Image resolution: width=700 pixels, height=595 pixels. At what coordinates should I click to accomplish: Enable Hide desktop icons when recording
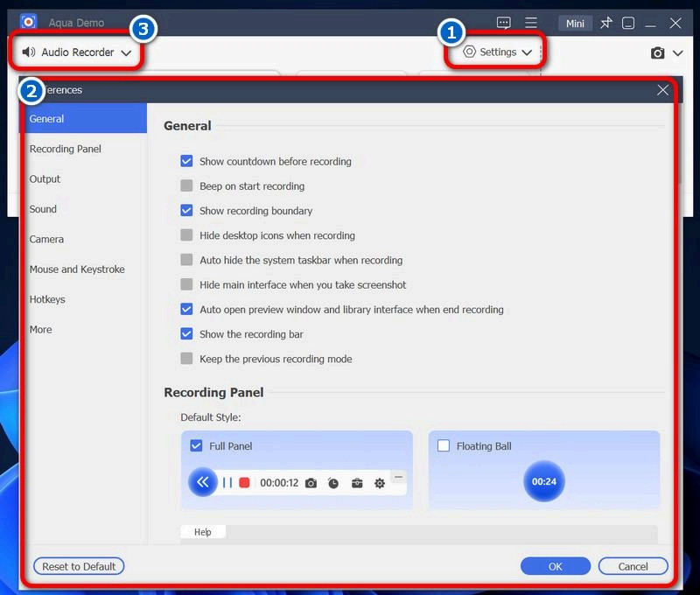186,234
